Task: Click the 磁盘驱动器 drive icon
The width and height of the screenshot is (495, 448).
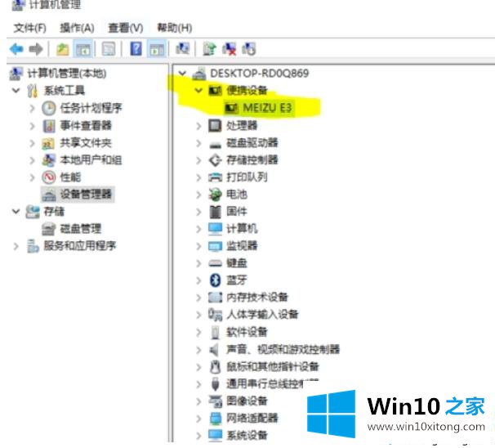Action: [x=216, y=144]
